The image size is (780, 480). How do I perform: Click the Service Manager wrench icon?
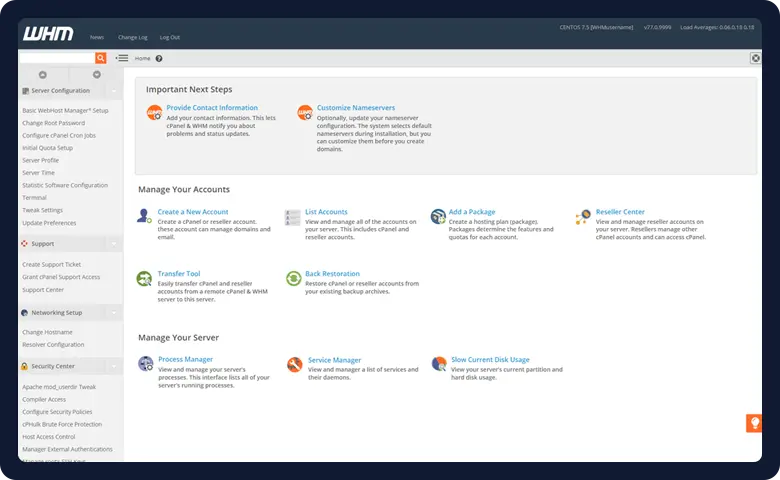pyautogui.click(x=294, y=364)
